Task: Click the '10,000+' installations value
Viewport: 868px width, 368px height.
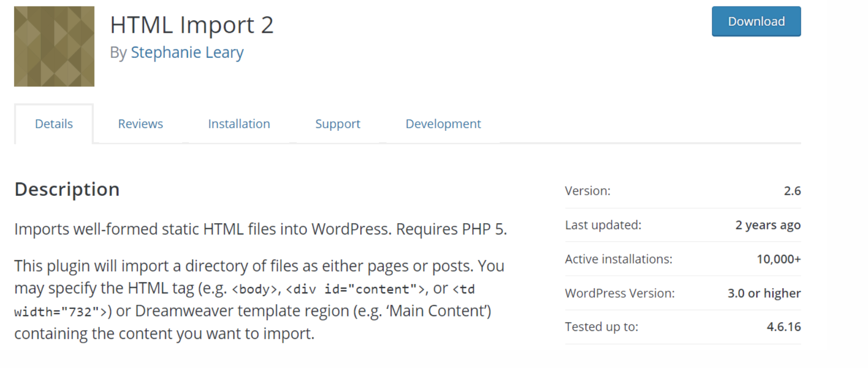Action: [x=779, y=259]
